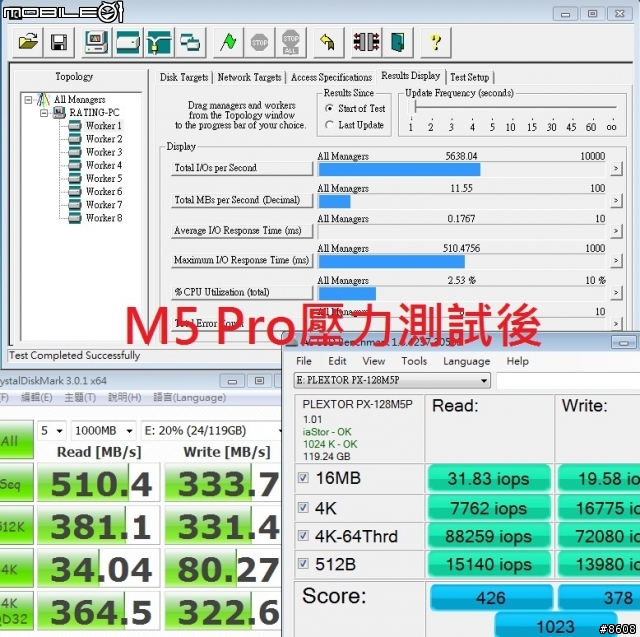Toggle 512B test checkbox in AS SSD
Screen dimensions: 640x637
pyautogui.click(x=303, y=564)
